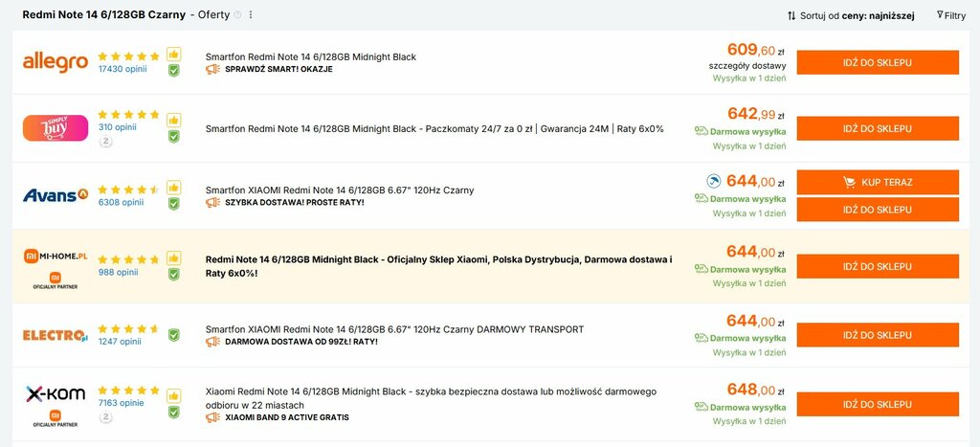The width and height of the screenshot is (980, 447).
Task: Click the thumbs-up badge in the Allegro row
Action: (174, 55)
